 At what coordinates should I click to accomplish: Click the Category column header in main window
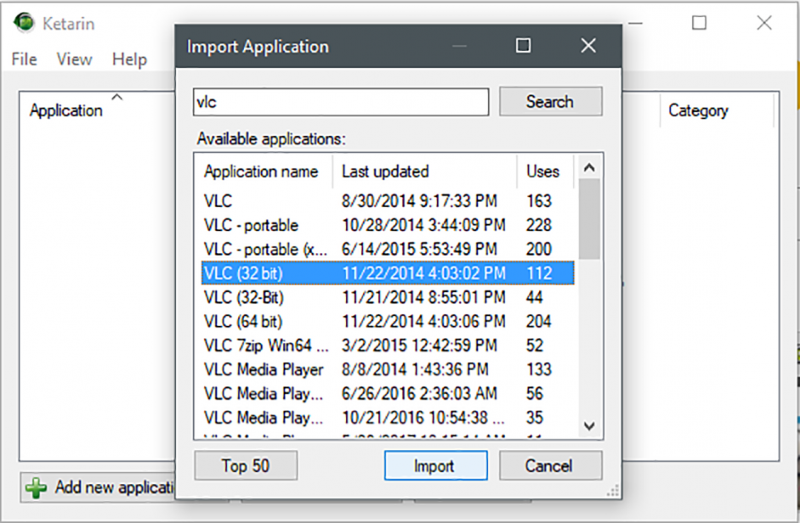pyautogui.click(x=698, y=111)
